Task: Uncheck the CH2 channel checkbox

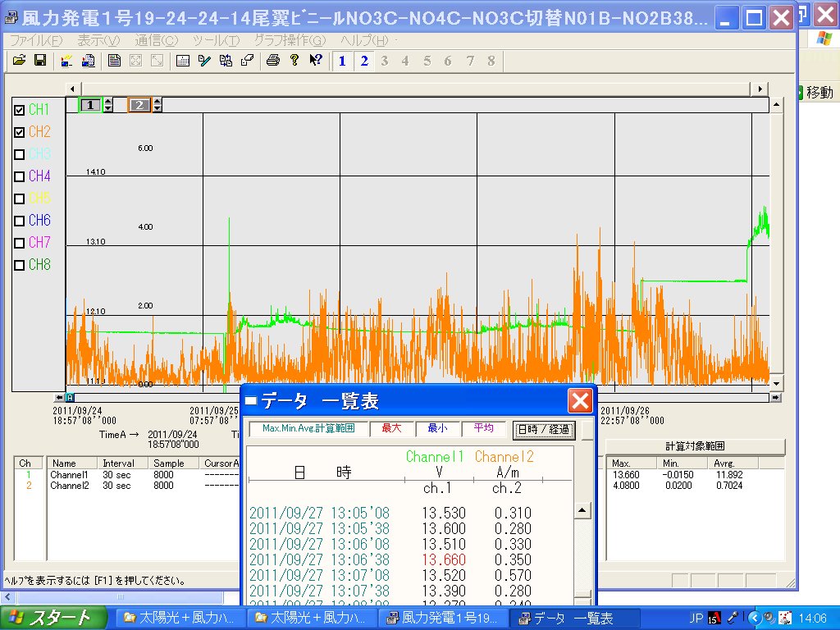Action: pos(20,132)
